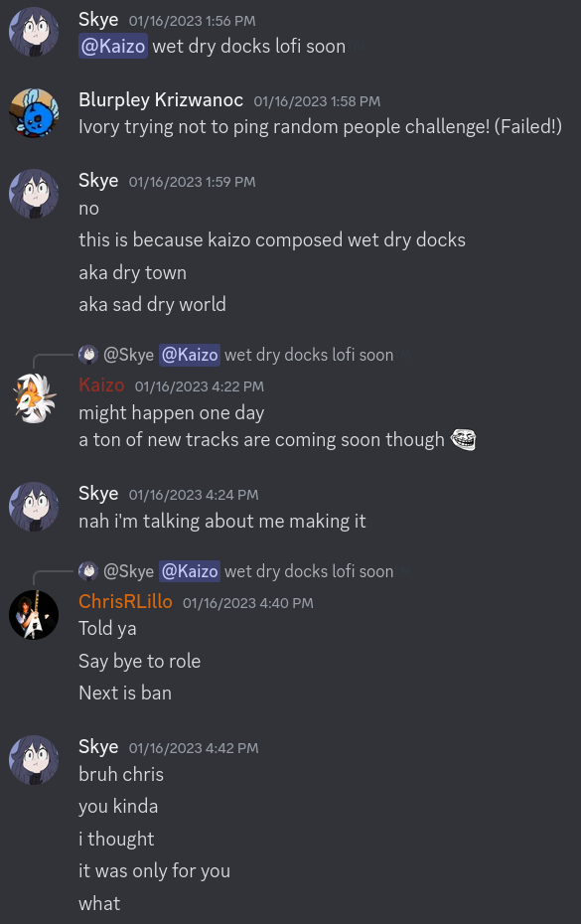The image size is (581, 924).
Task: Click ChrisRLillo's guitar avatar
Action: (34, 615)
